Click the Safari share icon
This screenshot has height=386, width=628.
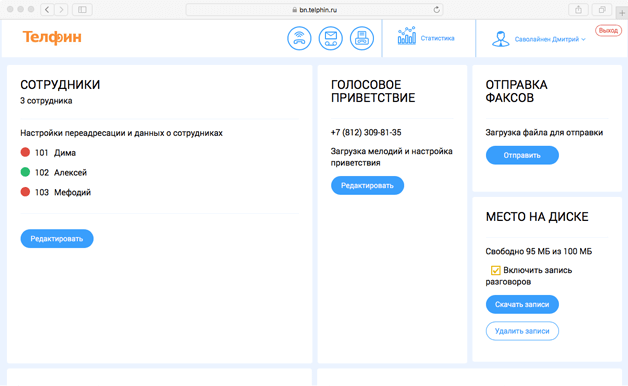[x=578, y=10]
